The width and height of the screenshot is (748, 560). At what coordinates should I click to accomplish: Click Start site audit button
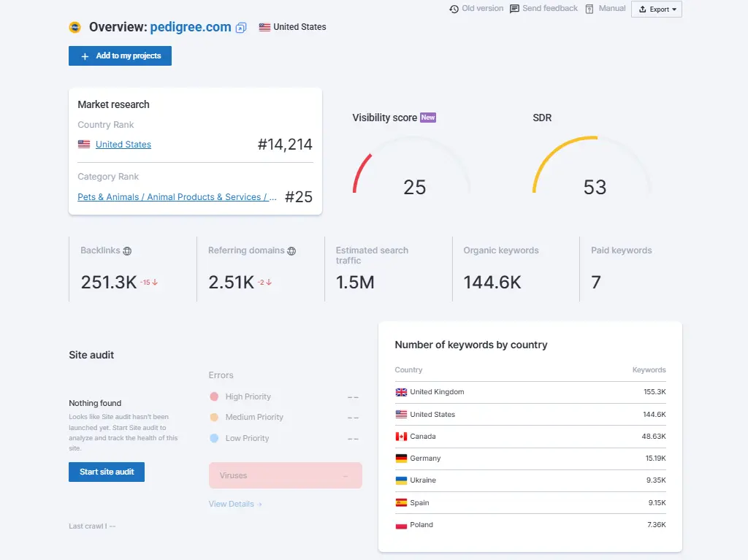[x=107, y=472]
